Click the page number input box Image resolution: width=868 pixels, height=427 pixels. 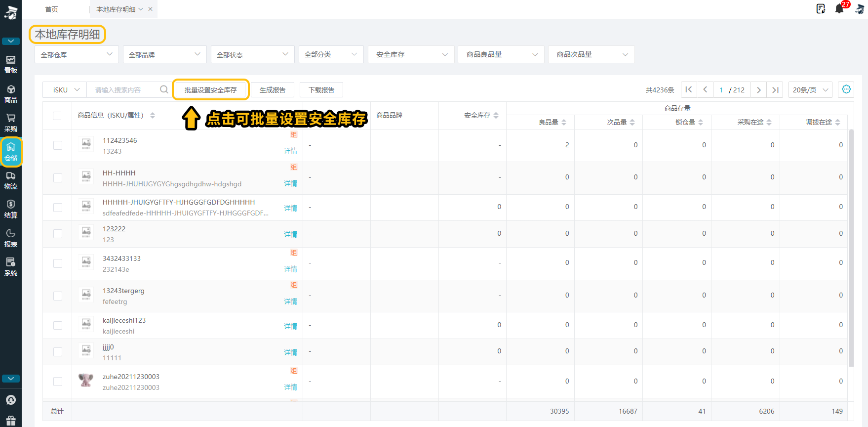(x=721, y=89)
